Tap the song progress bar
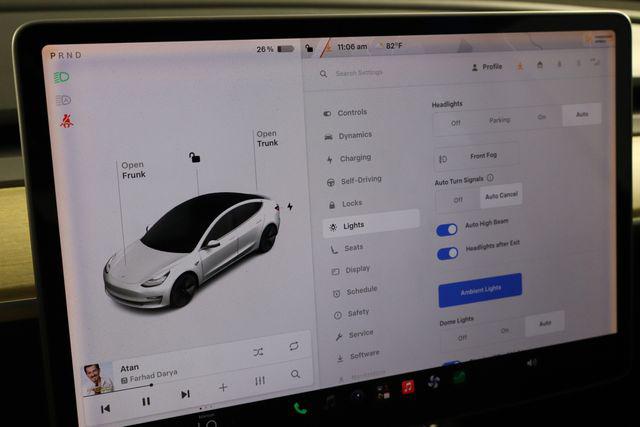This screenshot has height=427, width=640. coord(118,389)
